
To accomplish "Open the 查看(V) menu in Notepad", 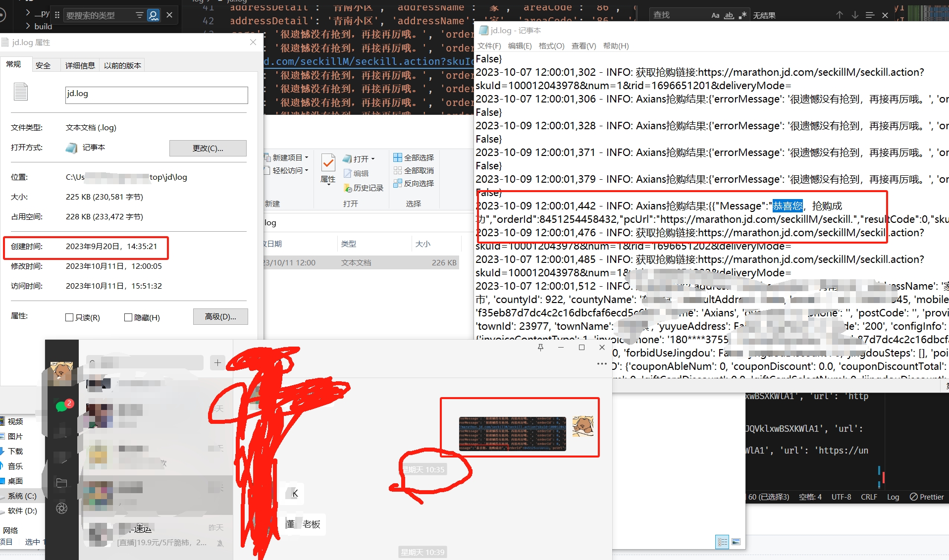I will [x=583, y=46].
